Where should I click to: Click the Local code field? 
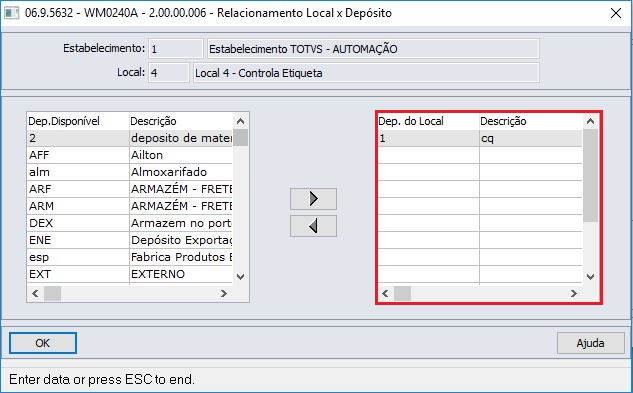click(169, 73)
